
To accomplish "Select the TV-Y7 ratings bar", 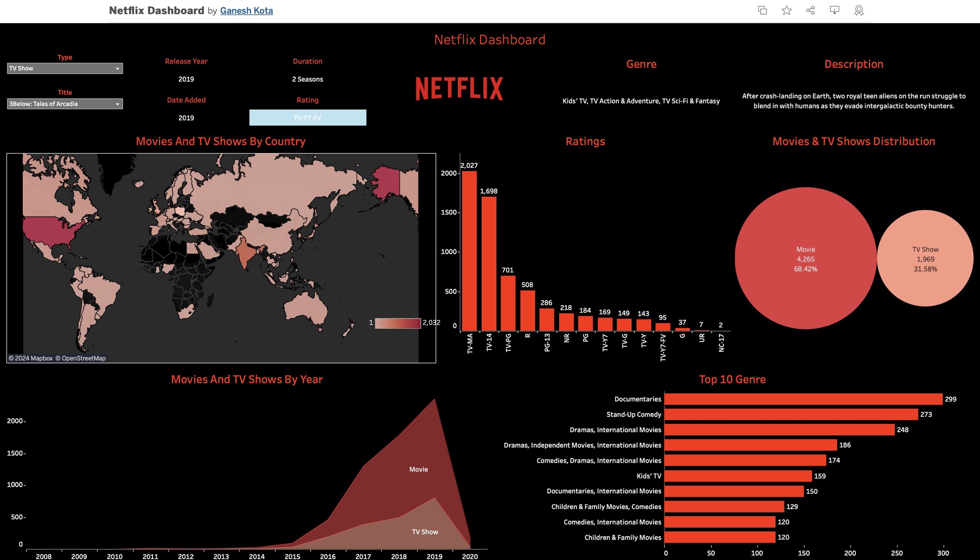I will (605, 324).
